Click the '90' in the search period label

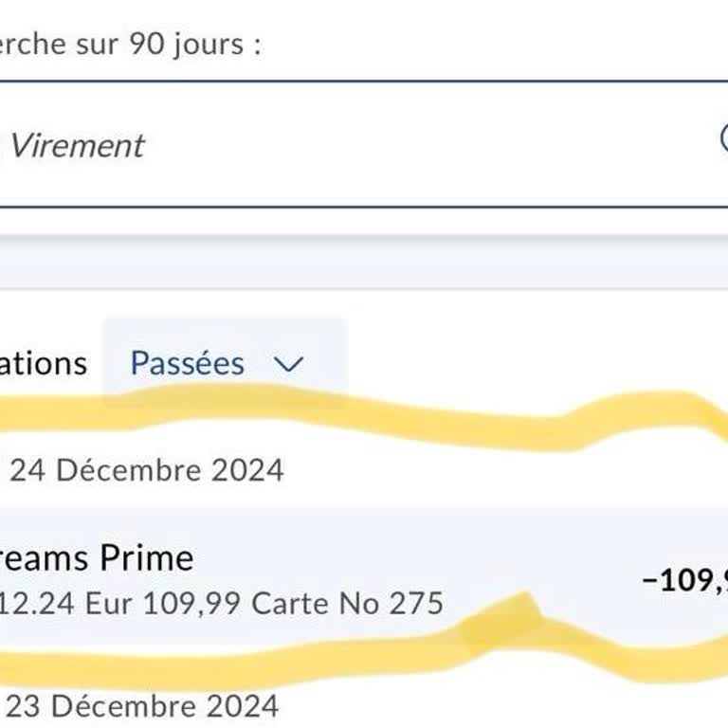tap(147, 45)
